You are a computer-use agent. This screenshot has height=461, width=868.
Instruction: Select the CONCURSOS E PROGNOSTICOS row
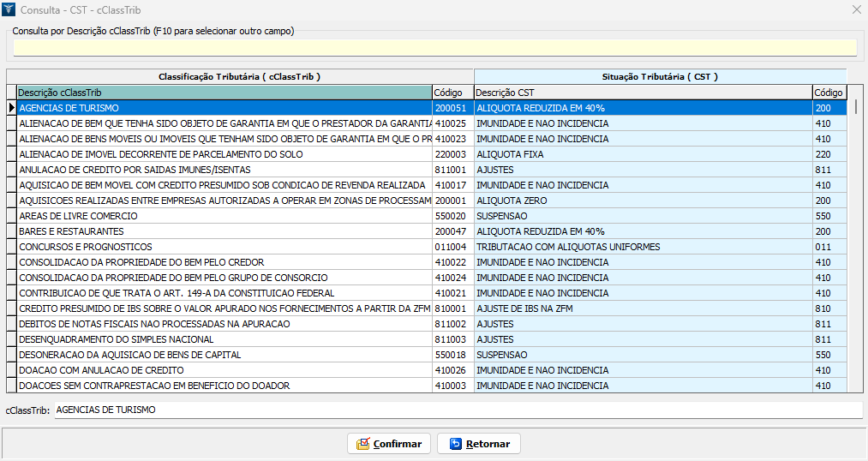click(x=224, y=247)
